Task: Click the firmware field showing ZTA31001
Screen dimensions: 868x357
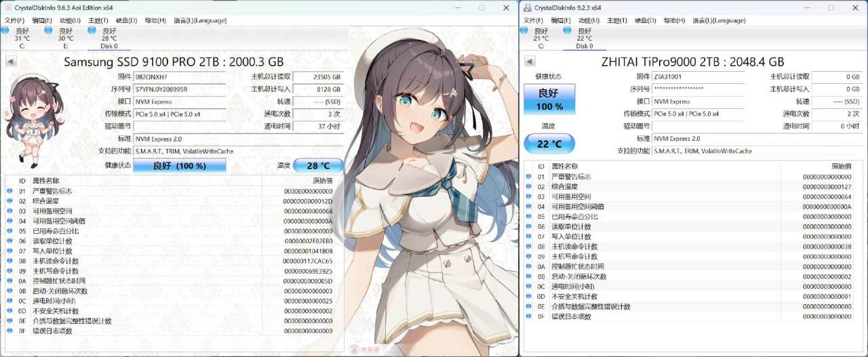Action: pos(698,77)
